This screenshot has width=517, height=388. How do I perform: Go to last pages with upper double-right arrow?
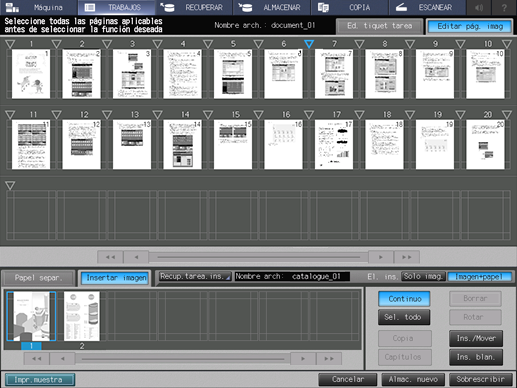tap(406, 257)
